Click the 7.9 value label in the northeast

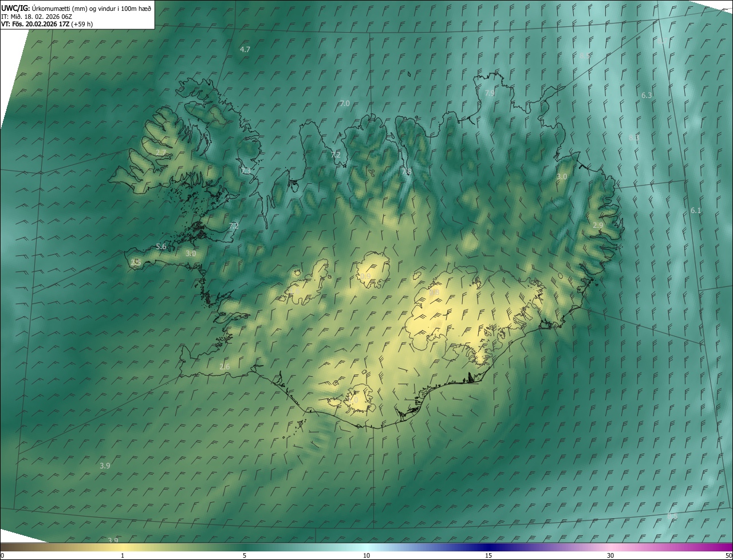490,93
